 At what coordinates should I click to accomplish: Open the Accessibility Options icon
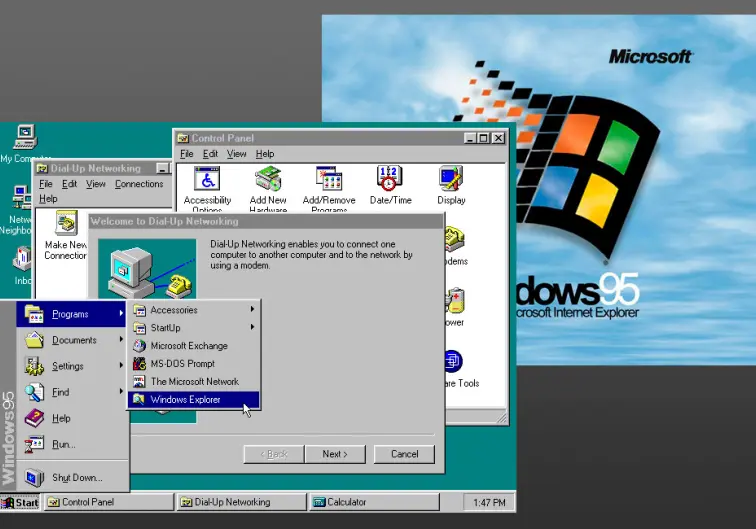tap(207, 181)
